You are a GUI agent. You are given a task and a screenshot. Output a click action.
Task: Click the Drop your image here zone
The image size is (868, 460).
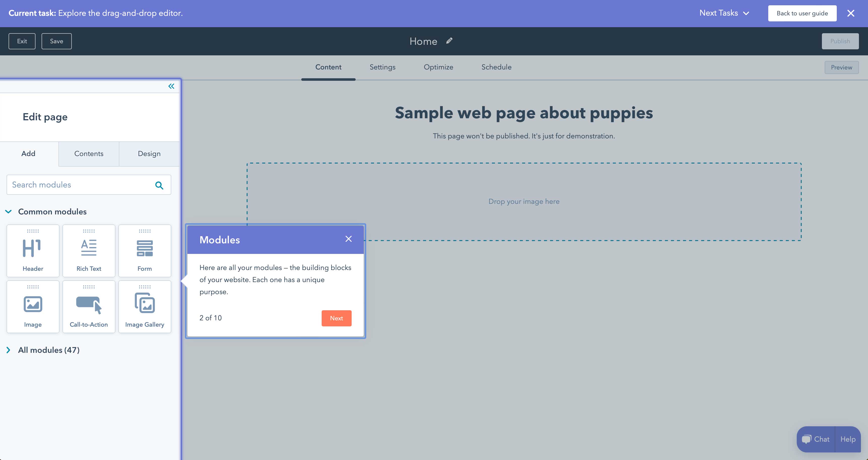click(524, 201)
